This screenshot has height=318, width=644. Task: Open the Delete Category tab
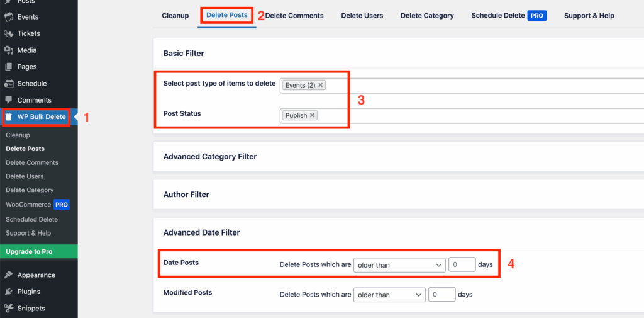click(427, 16)
